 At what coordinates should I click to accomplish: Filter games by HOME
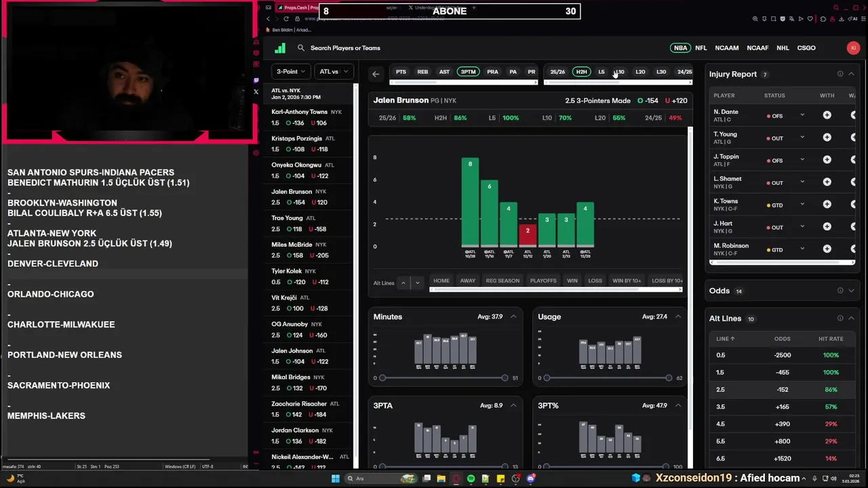point(441,281)
